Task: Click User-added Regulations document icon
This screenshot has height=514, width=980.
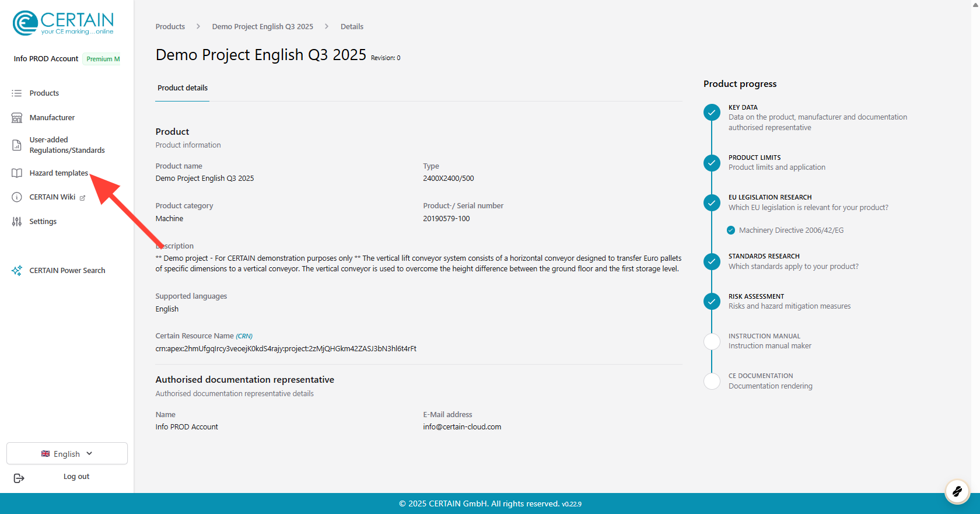Action: click(17, 145)
